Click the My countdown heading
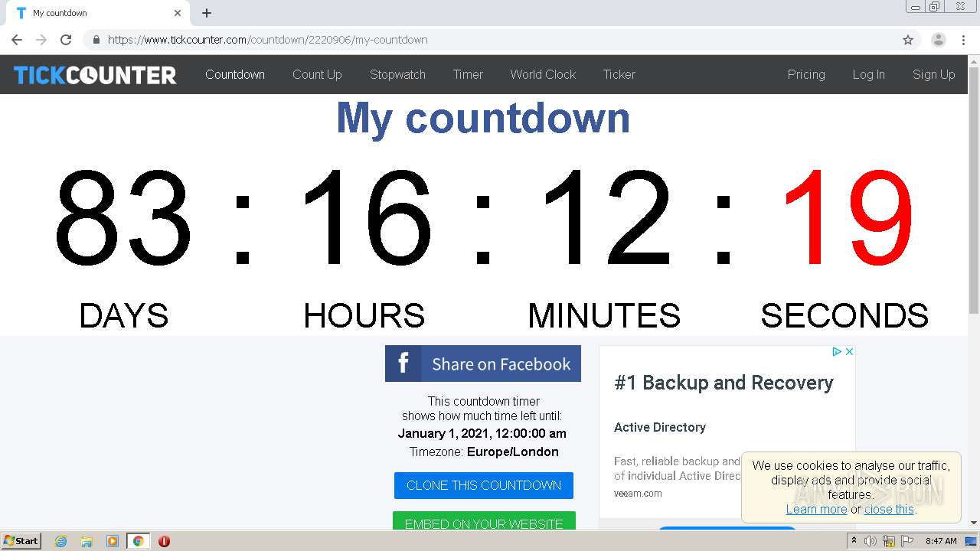This screenshot has height=551, width=980. [483, 118]
